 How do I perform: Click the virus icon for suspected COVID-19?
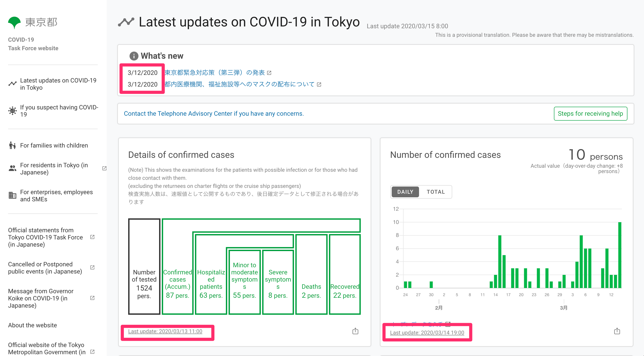tap(13, 111)
